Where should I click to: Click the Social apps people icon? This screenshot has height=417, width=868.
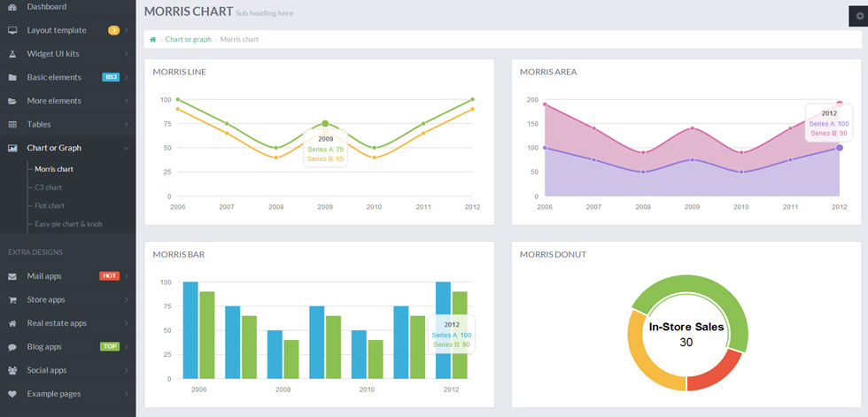(x=12, y=371)
